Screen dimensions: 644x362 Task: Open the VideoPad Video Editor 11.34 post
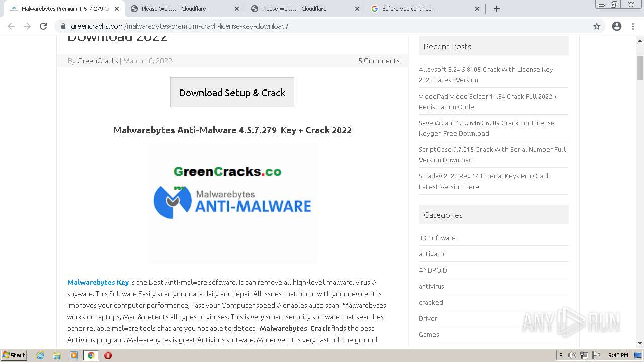pos(488,102)
